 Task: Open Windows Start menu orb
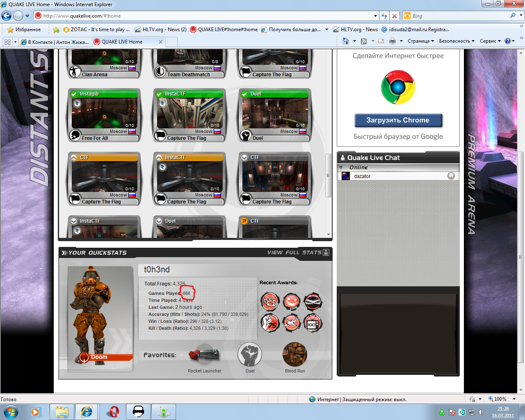(11, 411)
